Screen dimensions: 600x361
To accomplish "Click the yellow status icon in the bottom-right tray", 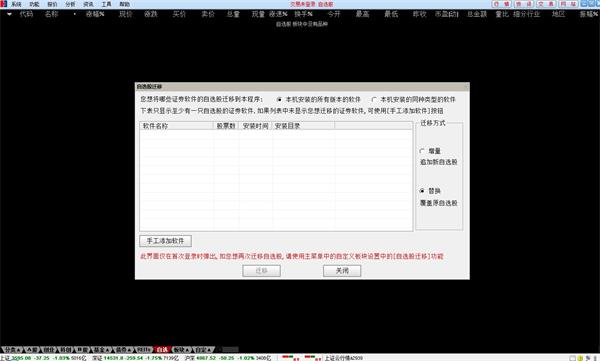I will [x=580, y=358].
